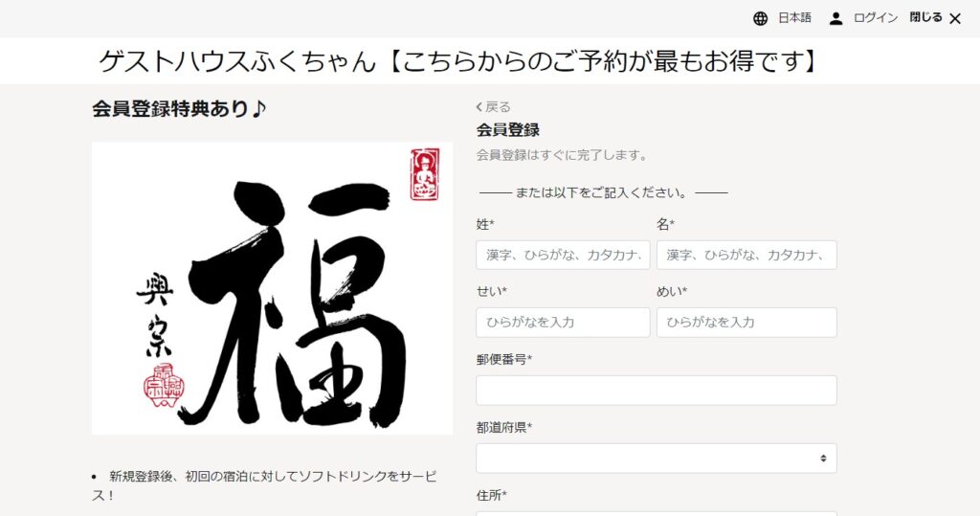Click the X close icon
Screen dimensions: 980x516
point(955,19)
